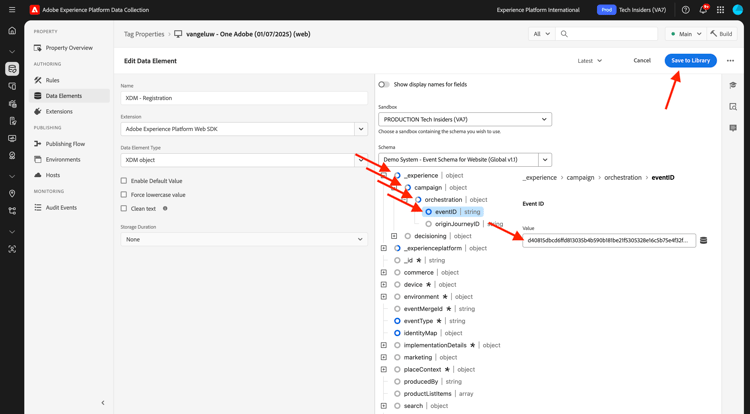Open the help question mark icon

coord(686,10)
